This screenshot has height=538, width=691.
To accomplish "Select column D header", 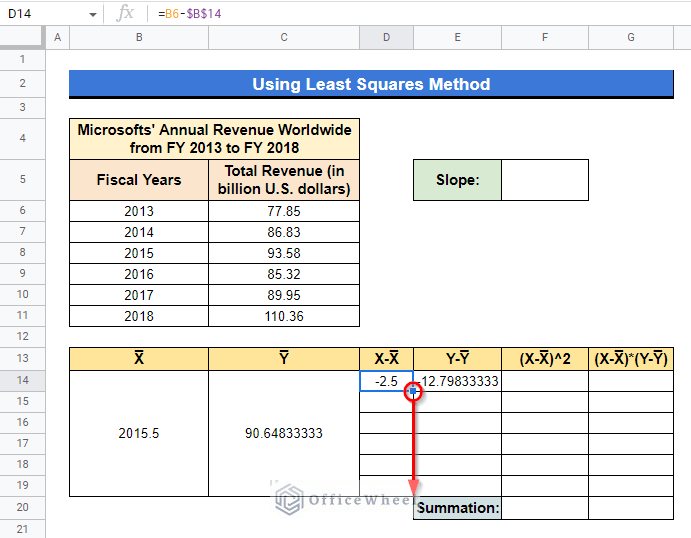I will (x=386, y=37).
